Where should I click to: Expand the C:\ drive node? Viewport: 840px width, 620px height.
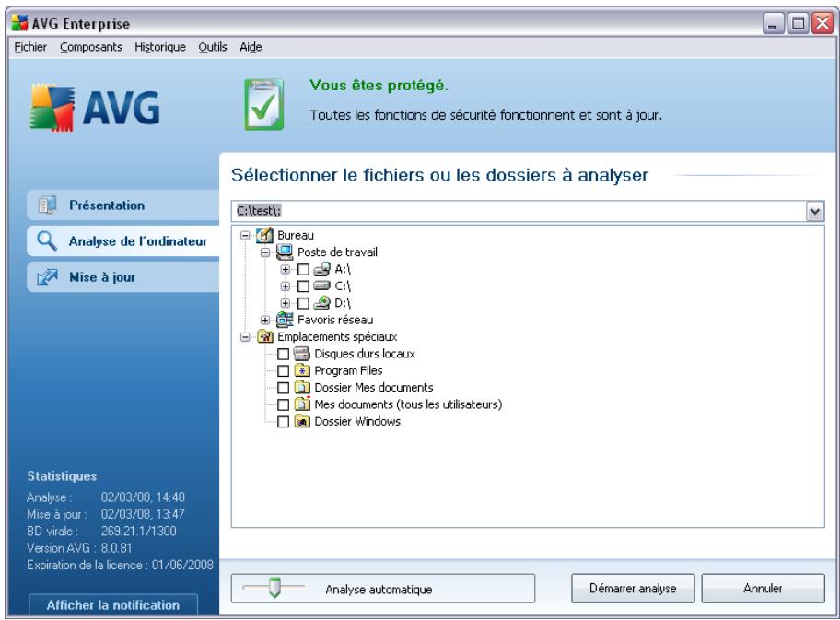pyautogui.click(x=285, y=287)
